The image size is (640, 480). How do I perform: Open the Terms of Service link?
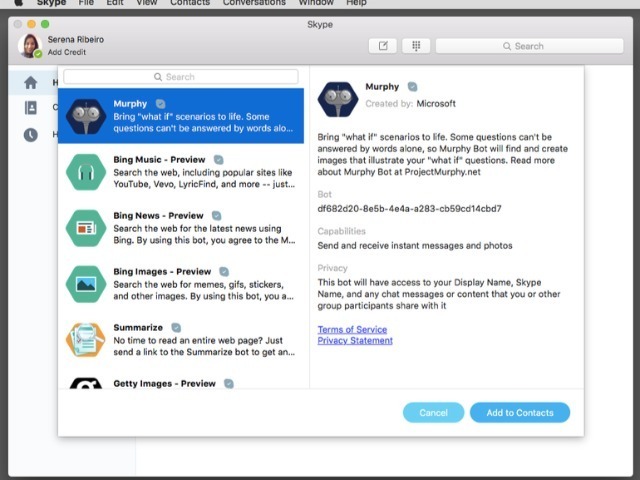click(352, 329)
